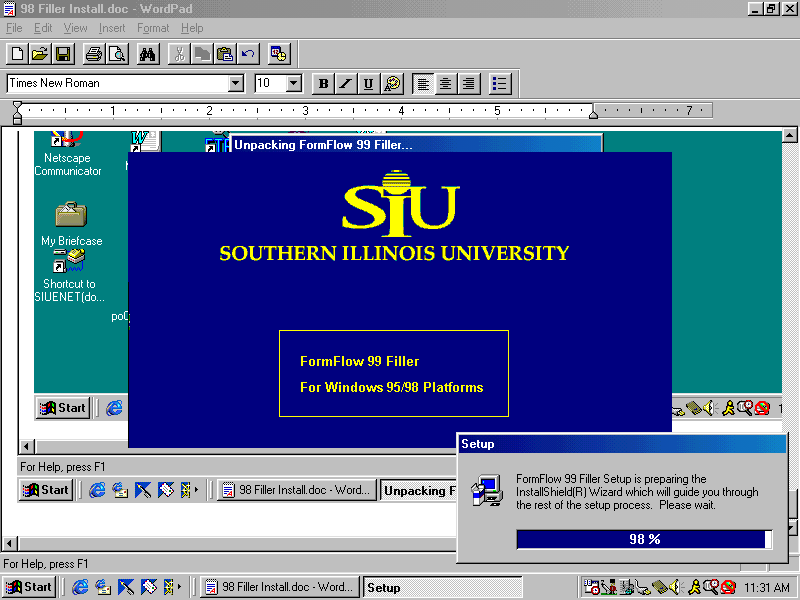Select Center alignment in the format bar
Image resolution: width=800 pixels, height=600 pixels.
click(446, 84)
